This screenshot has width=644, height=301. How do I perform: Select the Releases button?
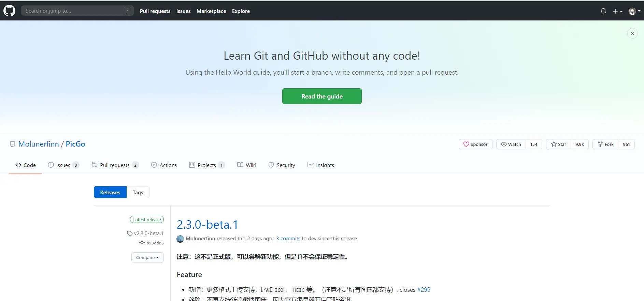[x=110, y=192]
